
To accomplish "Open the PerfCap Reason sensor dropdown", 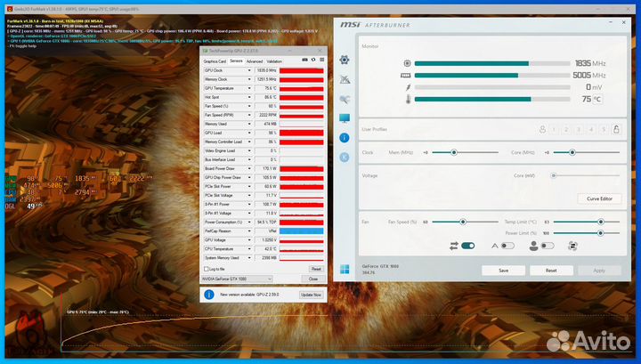I will pyautogui.click(x=249, y=231).
